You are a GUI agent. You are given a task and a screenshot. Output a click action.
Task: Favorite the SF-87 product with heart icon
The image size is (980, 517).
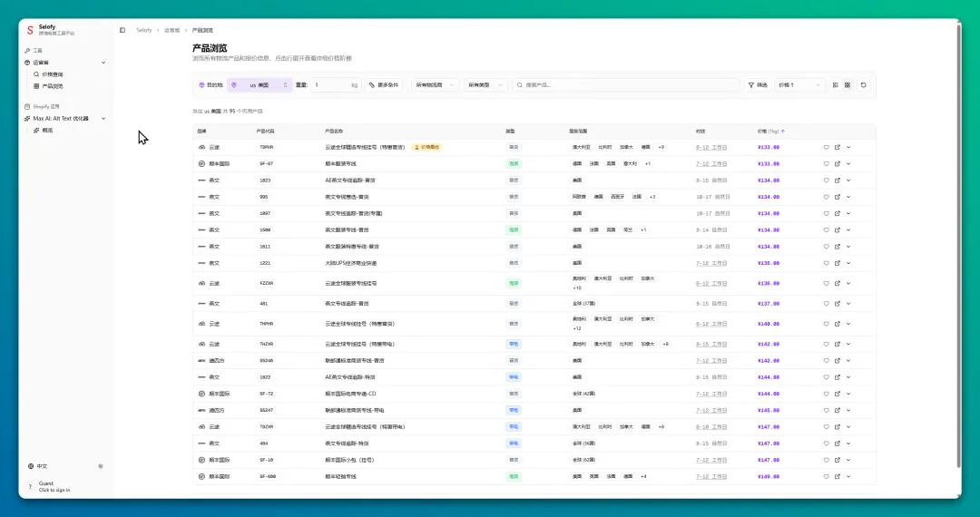(x=826, y=164)
